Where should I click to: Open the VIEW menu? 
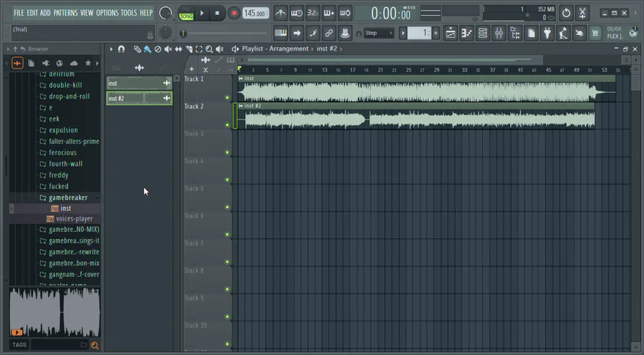coord(87,13)
